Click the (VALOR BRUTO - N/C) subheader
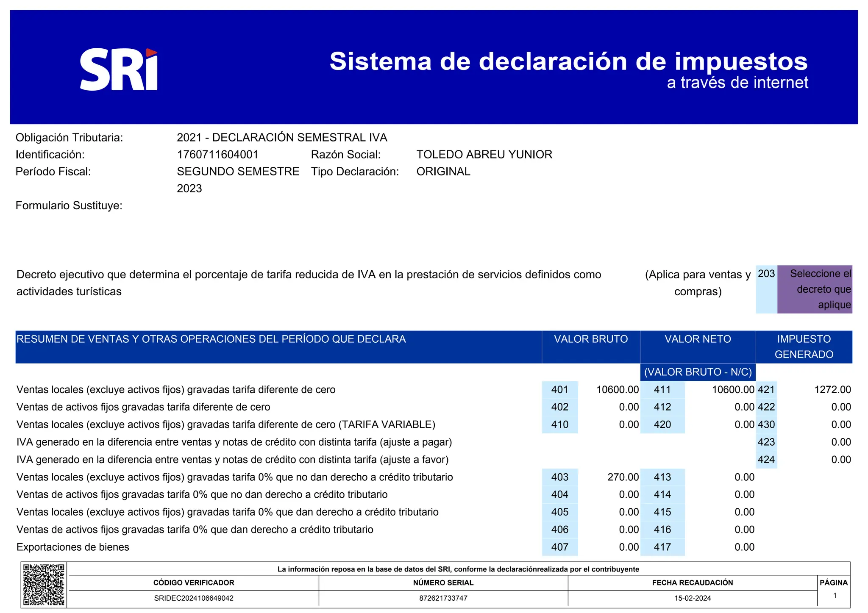 point(698,372)
